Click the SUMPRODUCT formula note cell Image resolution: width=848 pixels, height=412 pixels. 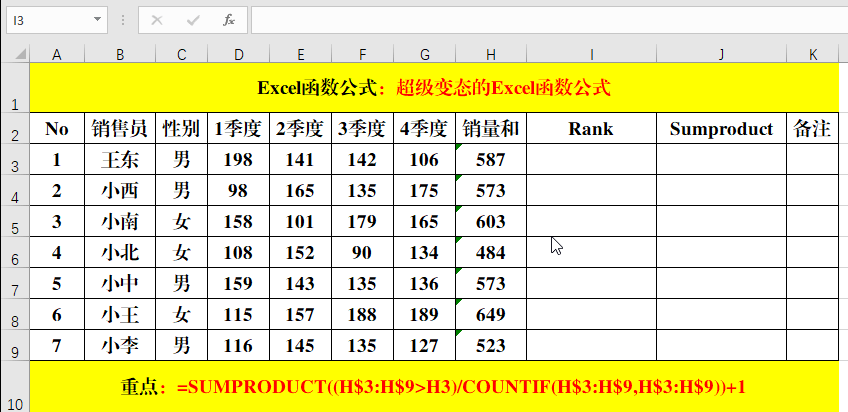[x=434, y=386]
